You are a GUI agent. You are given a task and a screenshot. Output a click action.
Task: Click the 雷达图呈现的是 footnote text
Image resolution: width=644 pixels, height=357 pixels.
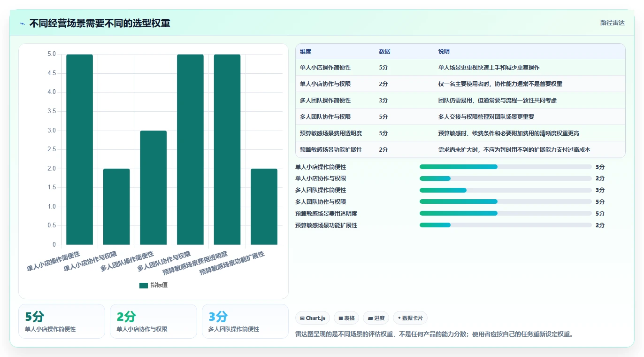coord(434,334)
